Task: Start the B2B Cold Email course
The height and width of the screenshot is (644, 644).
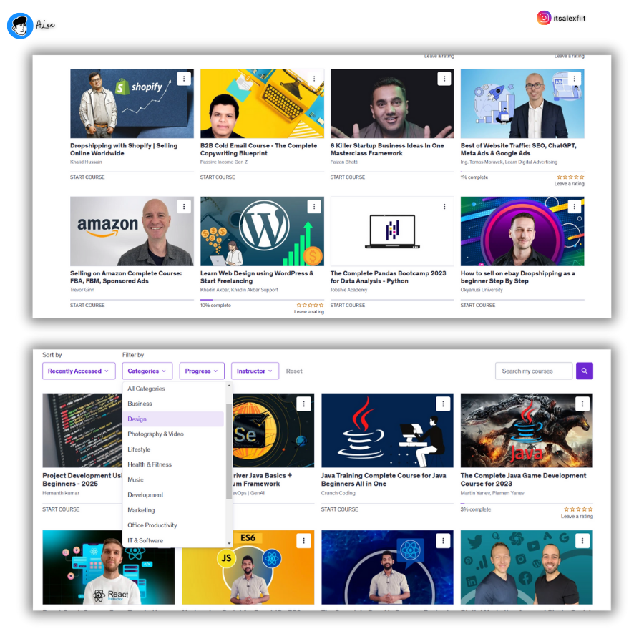Action: coord(218,177)
